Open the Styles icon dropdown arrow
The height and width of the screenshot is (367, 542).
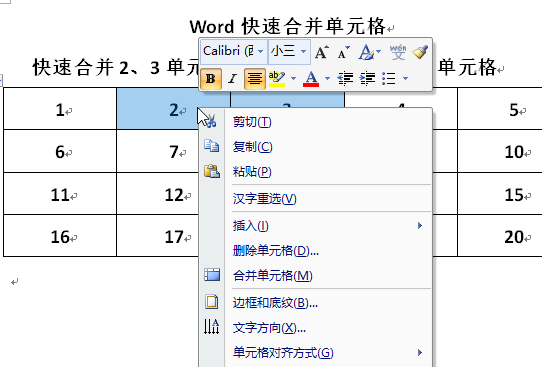(379, 51)
